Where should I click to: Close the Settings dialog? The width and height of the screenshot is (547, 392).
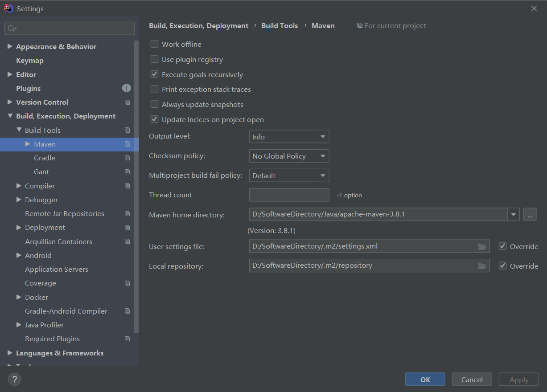(x=534, y=8)
